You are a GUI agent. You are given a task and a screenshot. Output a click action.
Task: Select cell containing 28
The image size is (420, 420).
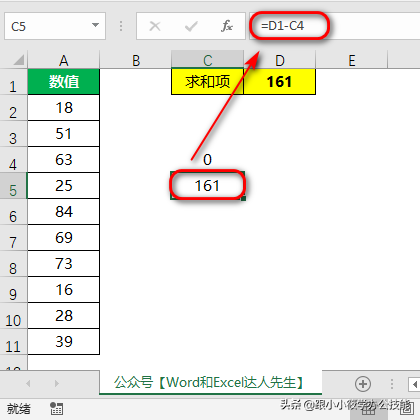click(63, 316)
